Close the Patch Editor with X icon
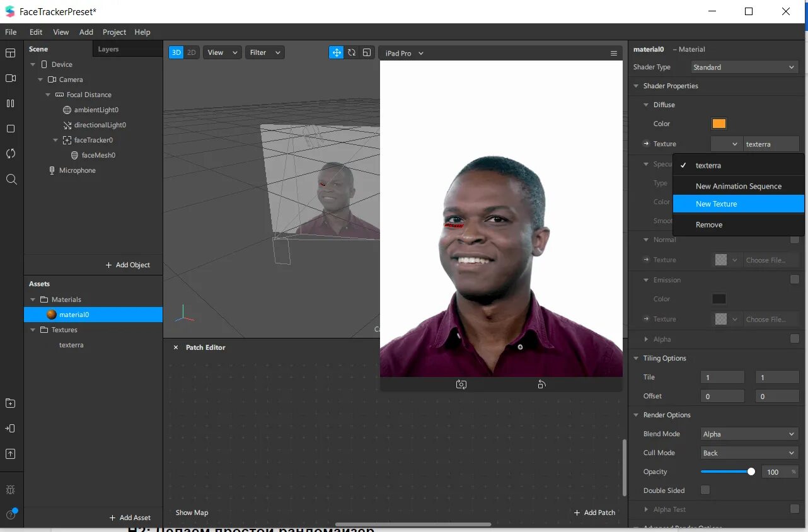 176,347
